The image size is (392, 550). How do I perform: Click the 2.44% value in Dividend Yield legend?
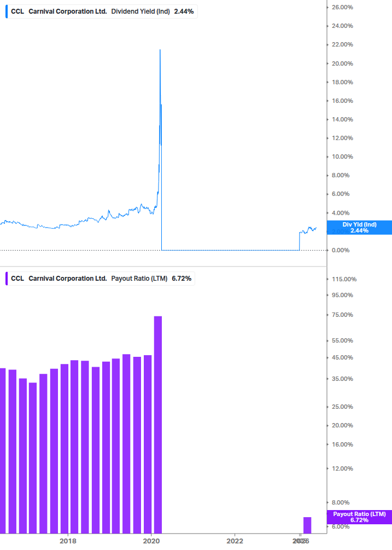pos(184,11)
